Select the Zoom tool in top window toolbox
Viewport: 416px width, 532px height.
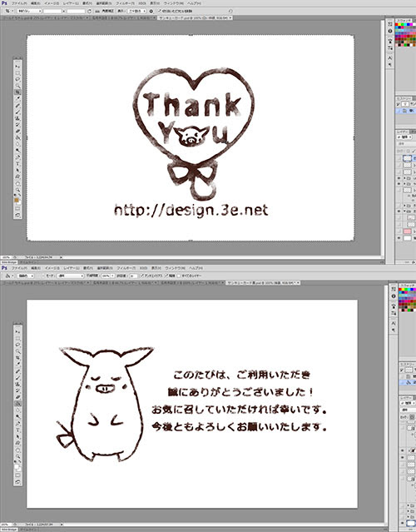pos(18,190)
